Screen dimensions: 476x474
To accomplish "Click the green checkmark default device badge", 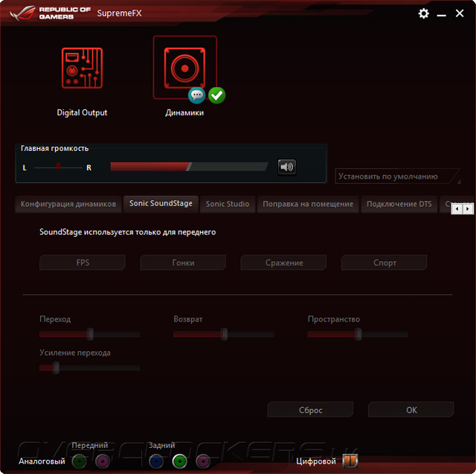I will click(216, 95).
